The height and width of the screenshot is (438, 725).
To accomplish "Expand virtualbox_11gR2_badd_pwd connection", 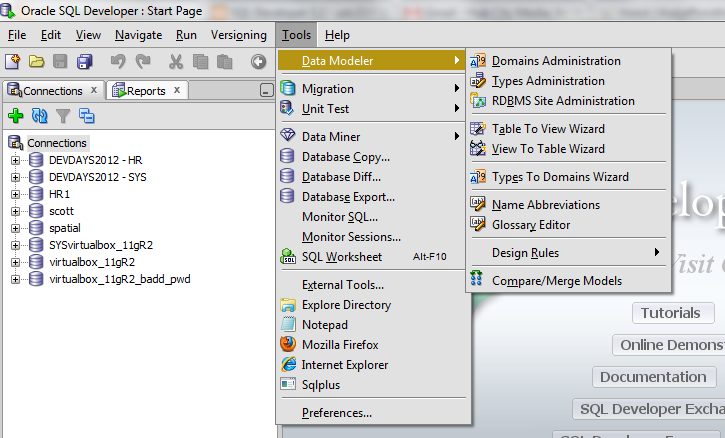I will [x=15, y=279].
